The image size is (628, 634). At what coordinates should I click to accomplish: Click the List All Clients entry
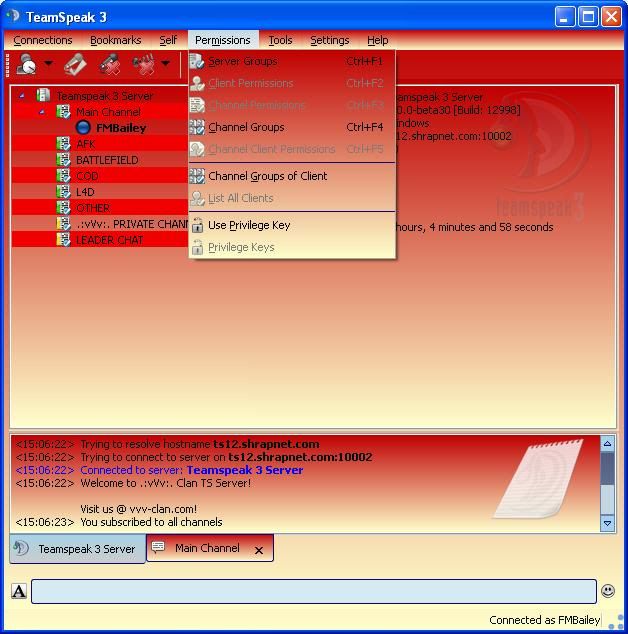[x=292, y=198]
